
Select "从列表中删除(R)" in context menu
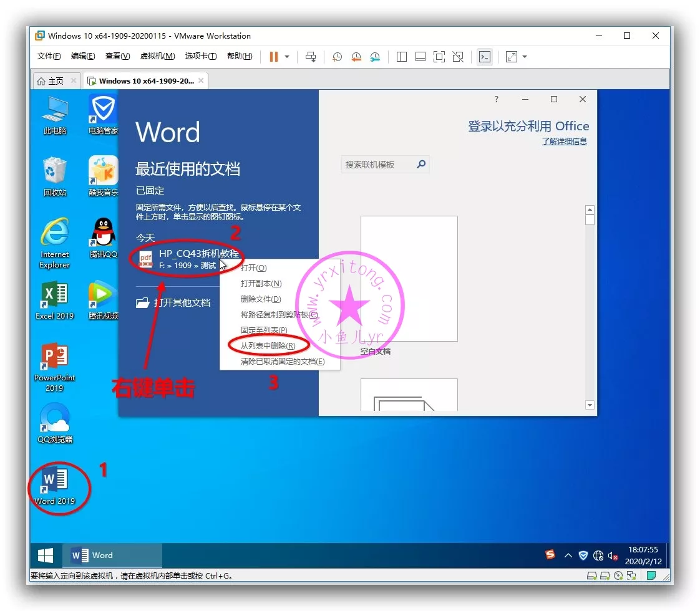[268, 345]
